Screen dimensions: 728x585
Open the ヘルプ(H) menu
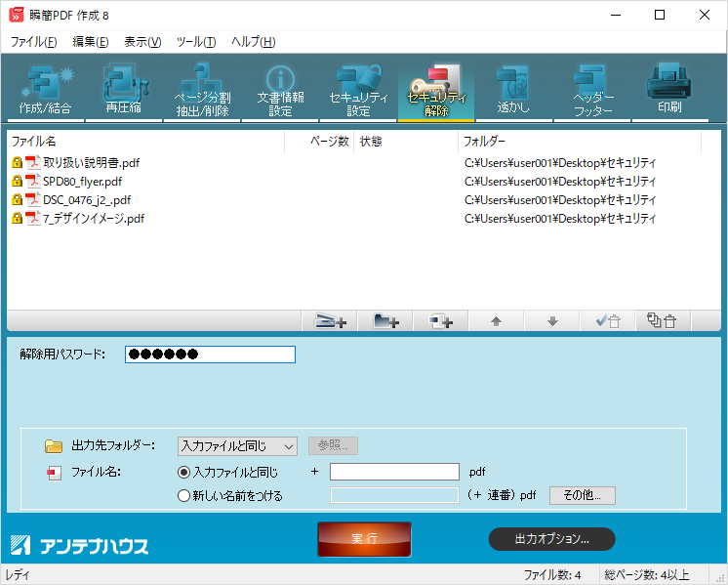coord(254,42)
